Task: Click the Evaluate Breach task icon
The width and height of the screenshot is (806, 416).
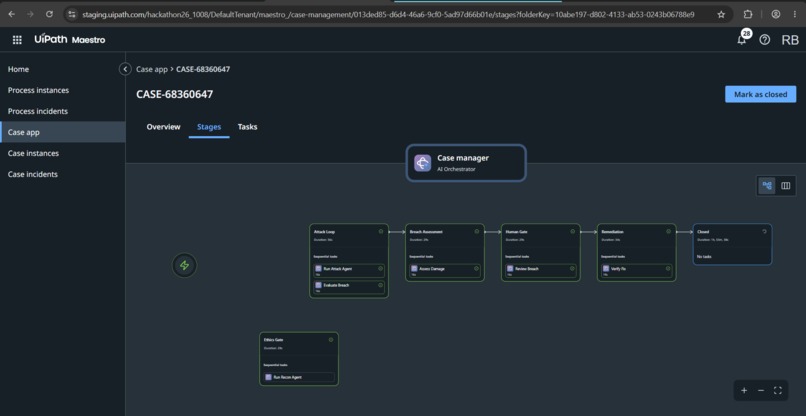Action: 318,285
